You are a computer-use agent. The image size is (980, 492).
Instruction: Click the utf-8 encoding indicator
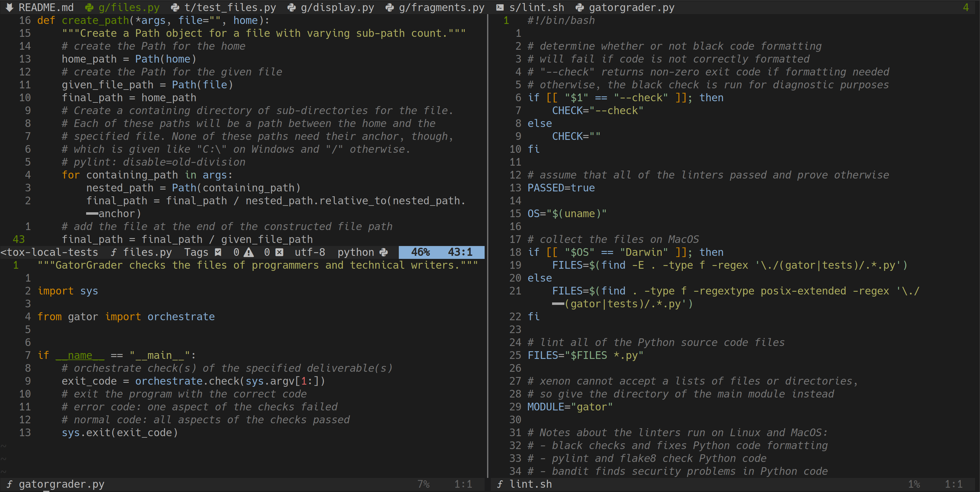point(310,252)
